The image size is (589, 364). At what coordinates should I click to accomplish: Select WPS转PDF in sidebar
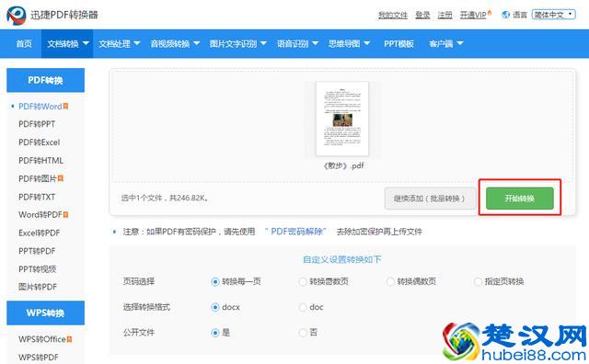click(x=39, y=358)
